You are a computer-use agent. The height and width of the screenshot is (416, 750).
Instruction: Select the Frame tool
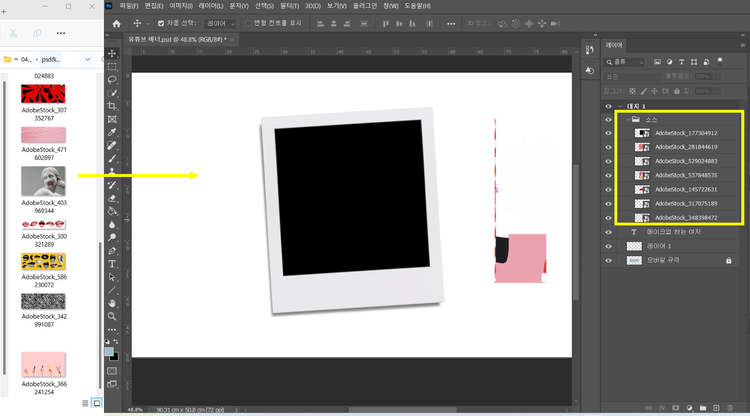(x=112, y=120)
